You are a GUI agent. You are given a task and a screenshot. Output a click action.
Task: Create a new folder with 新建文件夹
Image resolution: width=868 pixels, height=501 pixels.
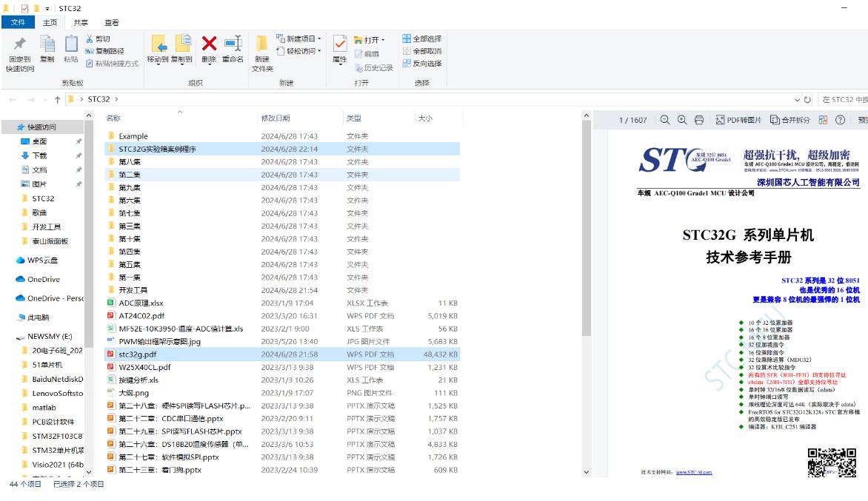[262, 53]
